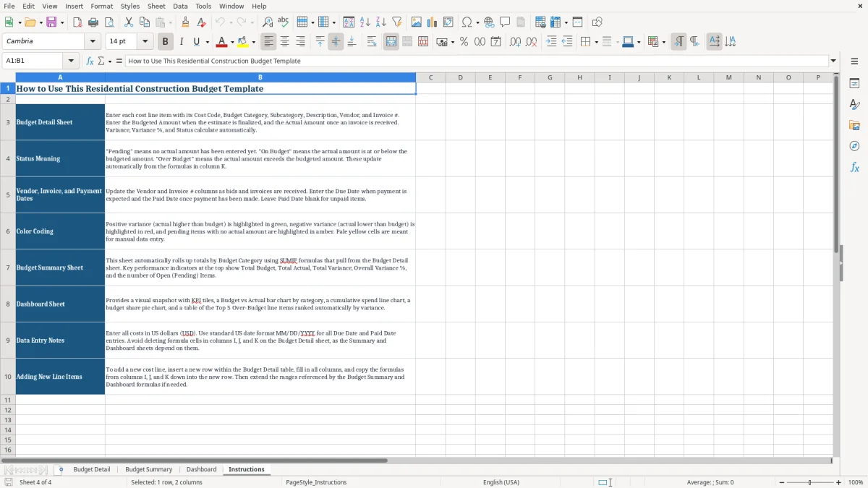
Task: Open the Styles menu
Action: pyautogui.click(x=130, y=6)
